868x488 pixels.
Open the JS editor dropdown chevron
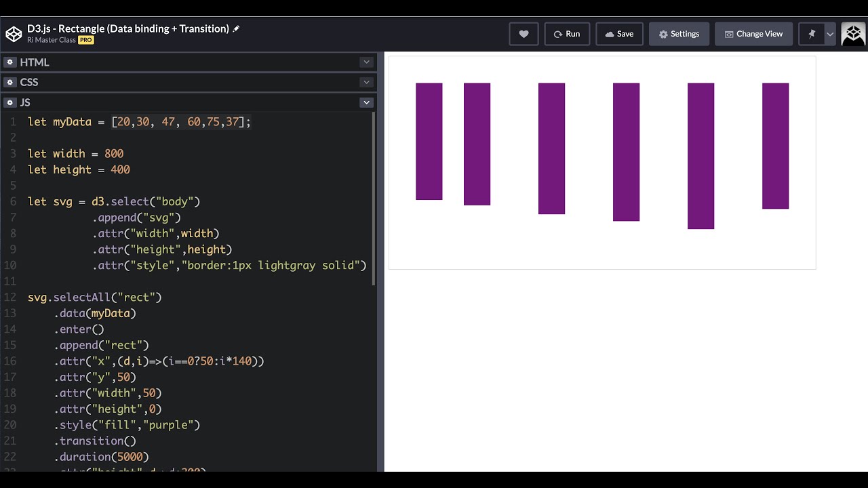pyautogui.click(x=366, y=102)
